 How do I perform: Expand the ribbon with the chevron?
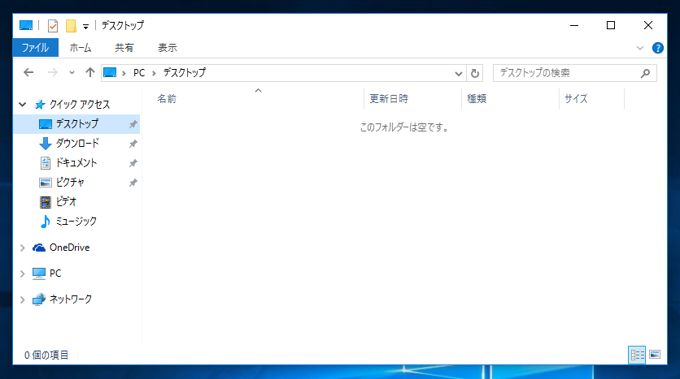[x=640, y=48]
